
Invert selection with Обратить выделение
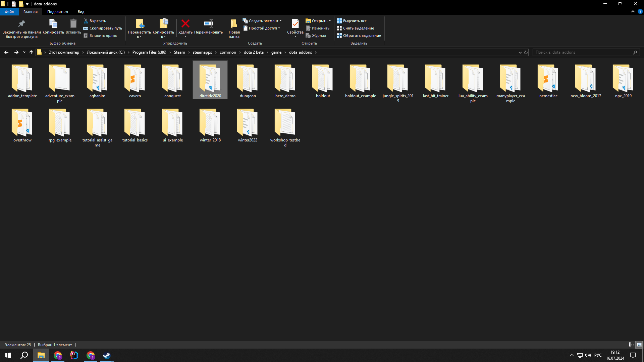point(359,36)
